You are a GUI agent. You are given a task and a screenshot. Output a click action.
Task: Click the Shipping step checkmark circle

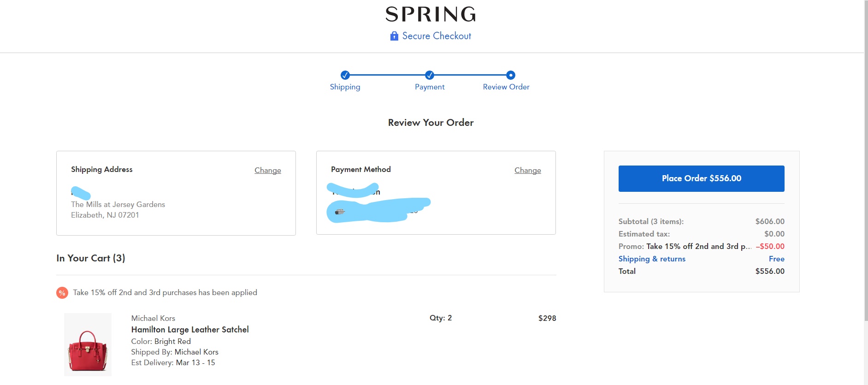pyautogui.click(x=345, y=75)
